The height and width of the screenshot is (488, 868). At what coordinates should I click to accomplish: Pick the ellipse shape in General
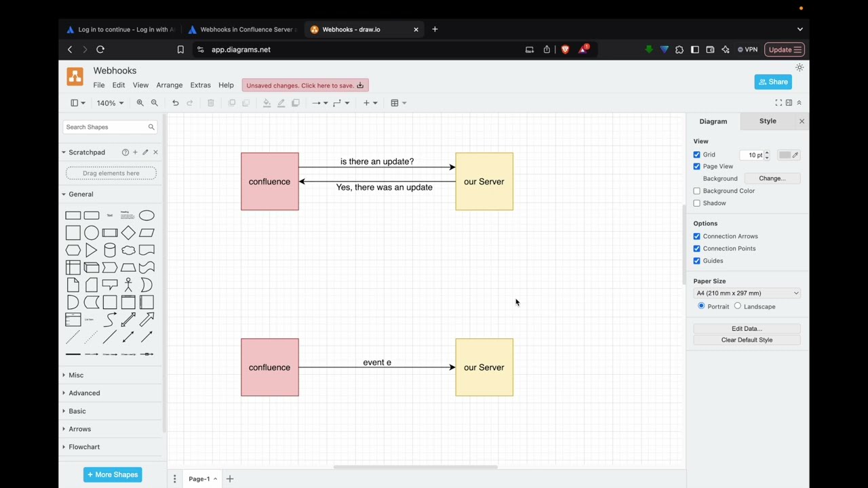146,216
